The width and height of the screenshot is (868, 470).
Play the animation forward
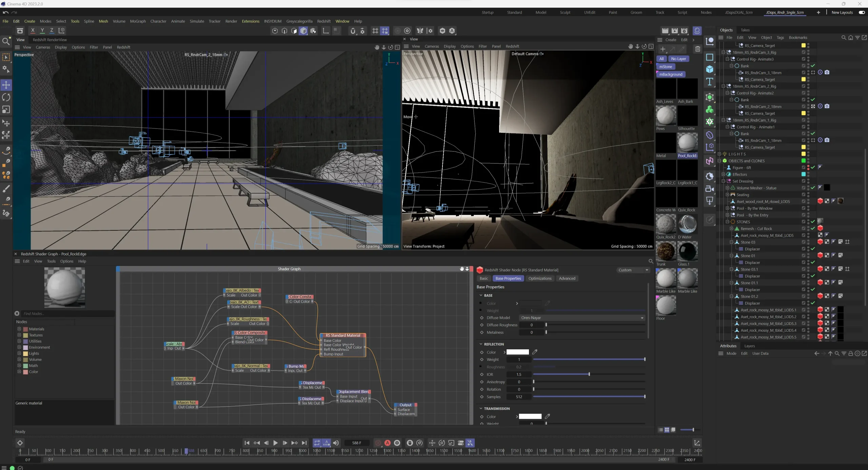coord(275,443)
